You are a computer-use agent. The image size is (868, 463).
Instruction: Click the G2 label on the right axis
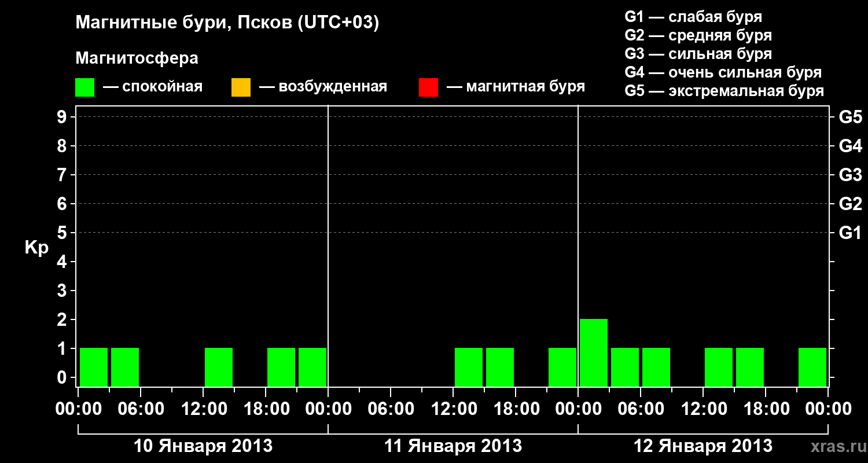pos(850,204)
